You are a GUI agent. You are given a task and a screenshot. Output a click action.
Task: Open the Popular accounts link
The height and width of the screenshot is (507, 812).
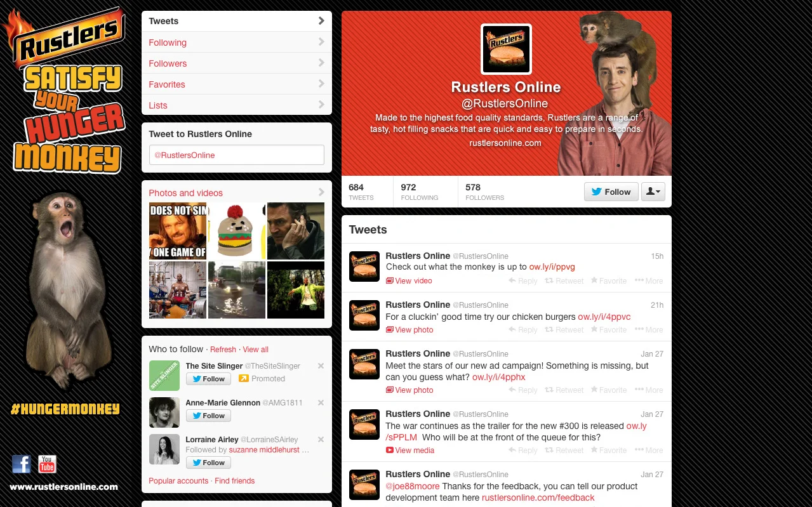point(178,481)
